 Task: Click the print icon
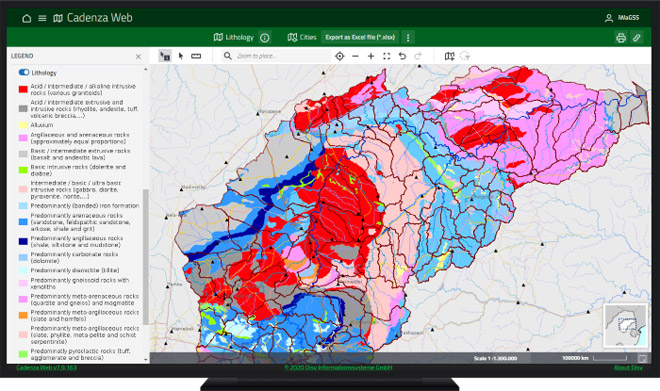coord(621,38)
